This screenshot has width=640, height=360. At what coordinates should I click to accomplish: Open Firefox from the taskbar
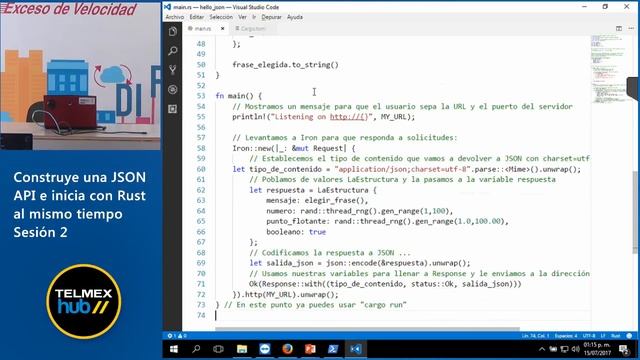point(287,349)
